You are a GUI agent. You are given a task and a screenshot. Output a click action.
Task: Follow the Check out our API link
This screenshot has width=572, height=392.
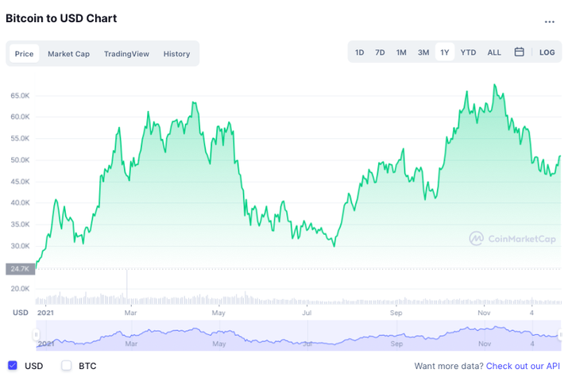pyautogui.click(x=523, y=366)
